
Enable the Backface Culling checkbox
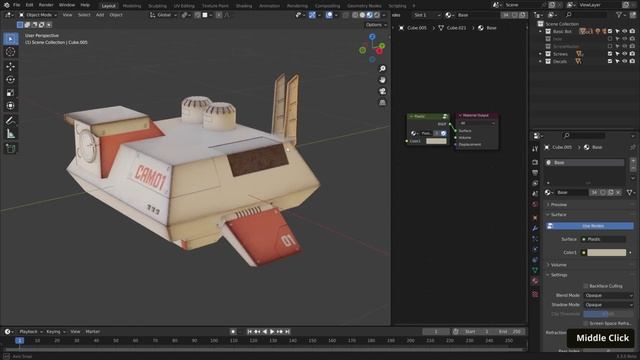(586, 286)
